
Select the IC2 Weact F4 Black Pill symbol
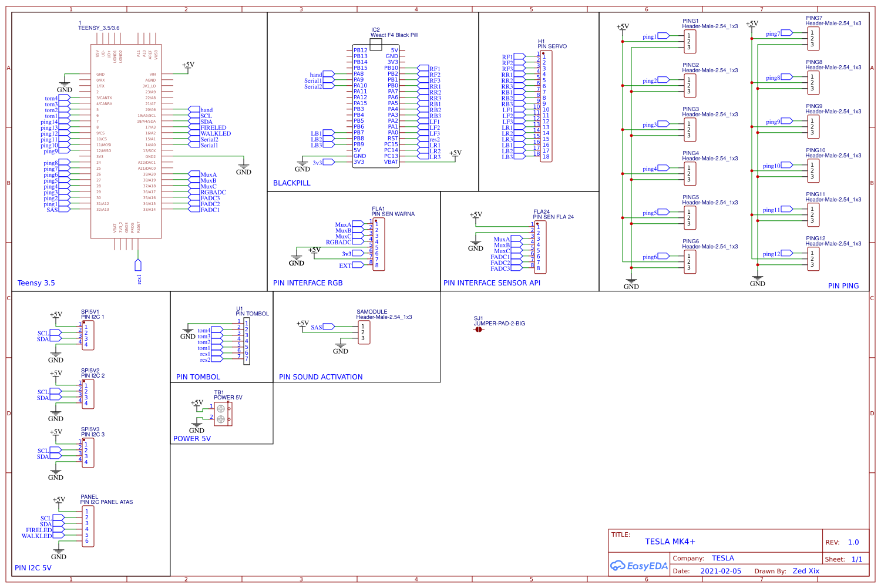(x=376, y=106)
